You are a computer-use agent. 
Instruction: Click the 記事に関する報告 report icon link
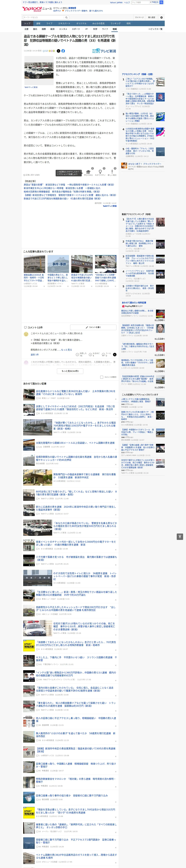(x=32, y=175)
